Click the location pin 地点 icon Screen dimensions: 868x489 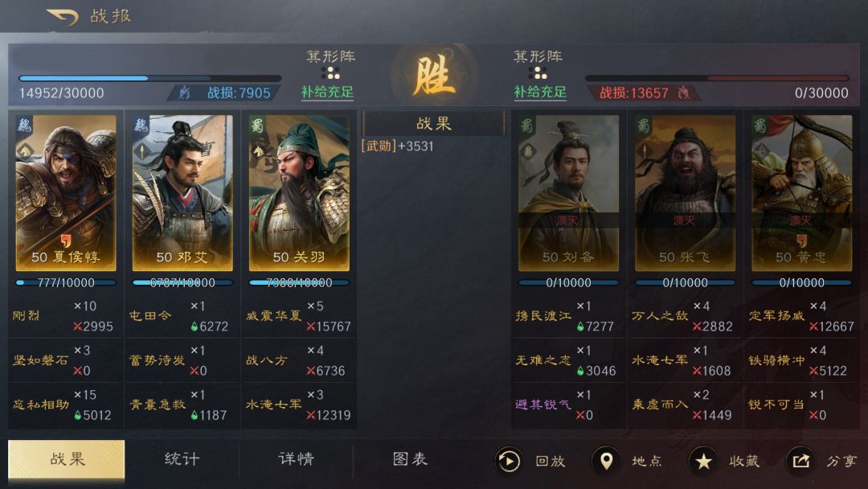(x=606, y=461)
